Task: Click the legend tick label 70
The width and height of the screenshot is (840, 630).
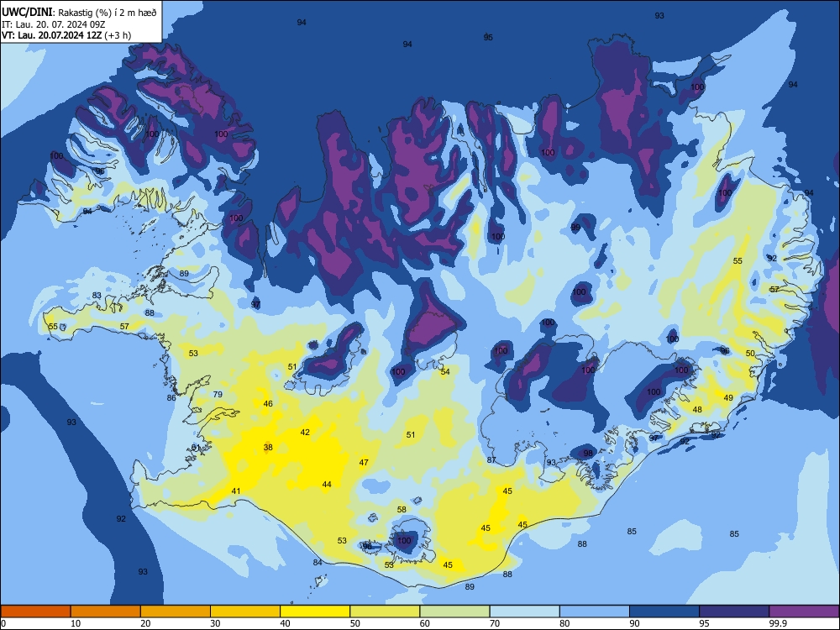Action: click(495, 623)
